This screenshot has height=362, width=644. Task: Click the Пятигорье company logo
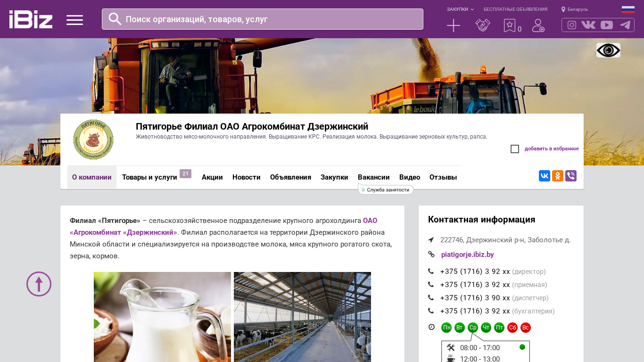[x=93, y=140]
